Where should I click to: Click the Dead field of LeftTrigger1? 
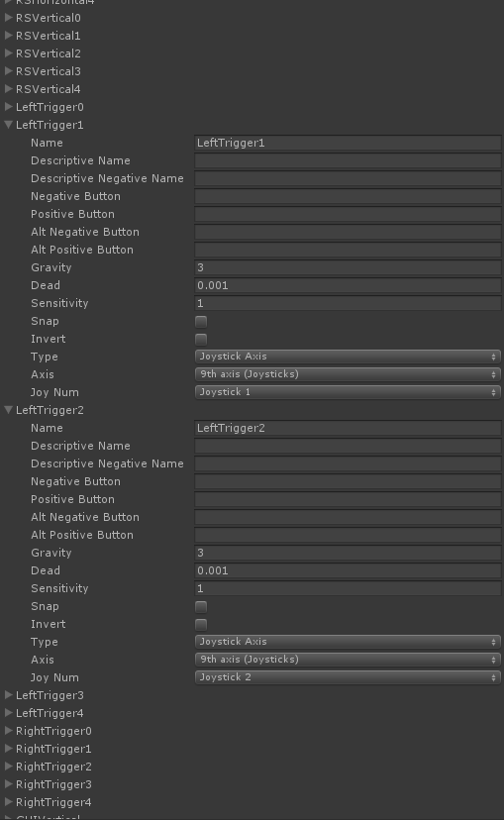(348, 285)
